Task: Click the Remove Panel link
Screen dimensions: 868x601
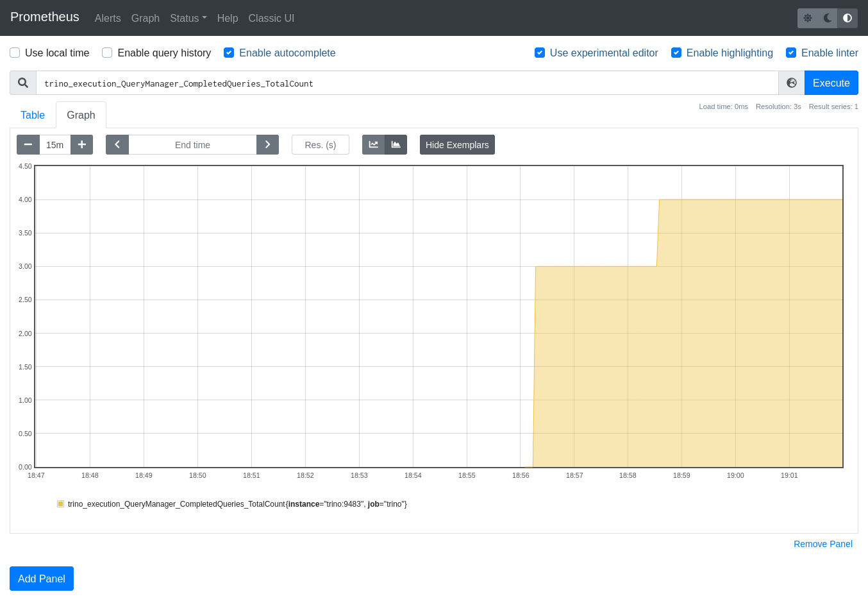Action: 823,543
